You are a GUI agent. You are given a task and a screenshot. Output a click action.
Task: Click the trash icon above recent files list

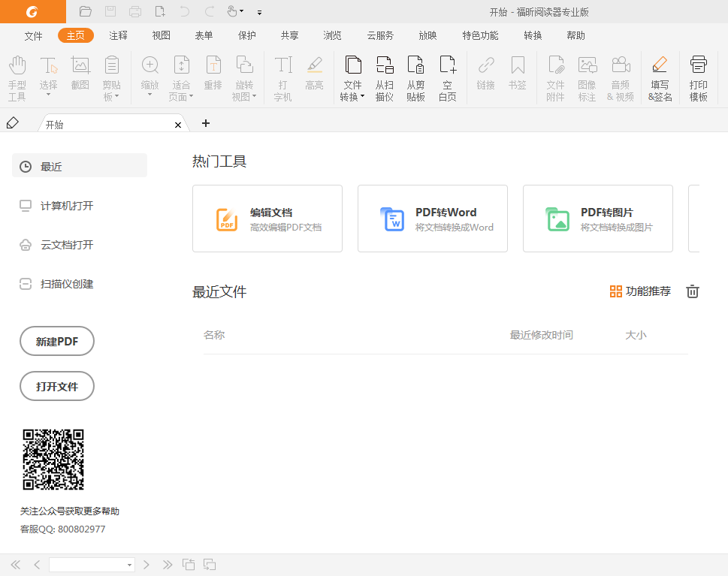coord(692,291)
